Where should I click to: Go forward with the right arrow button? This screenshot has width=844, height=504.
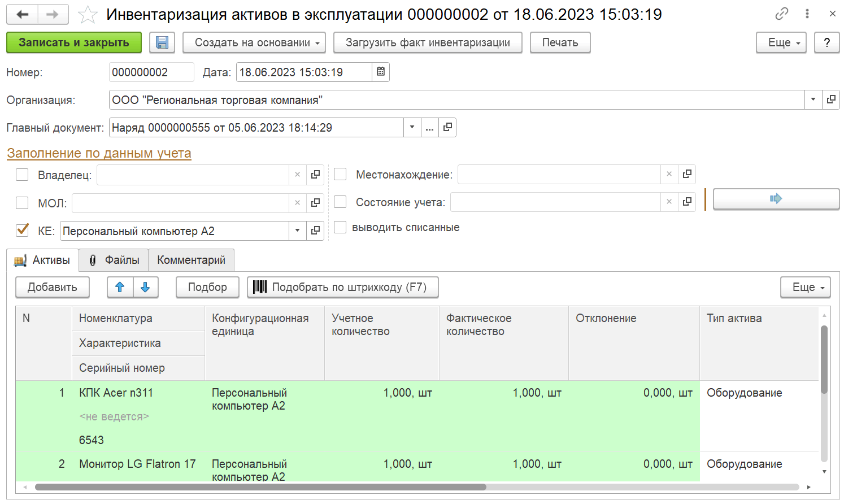click(53, 14)
